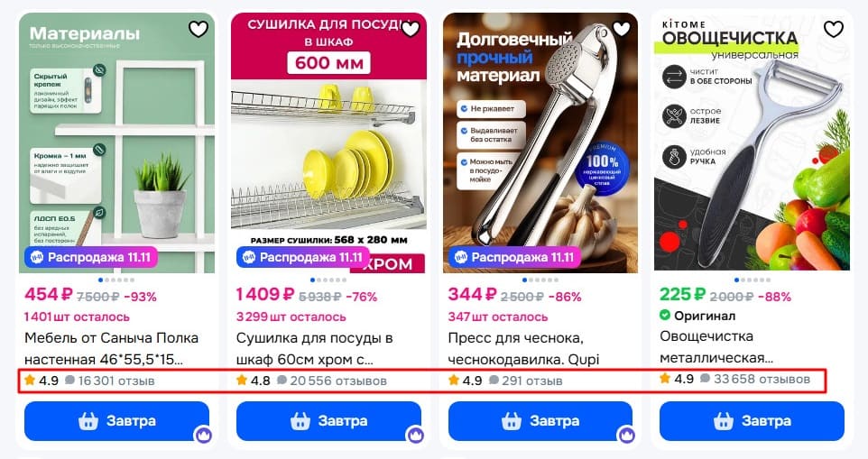Click star rating 4.8 on dish dryer
This screenshot has height=459, width=868.
click(253, 381)
